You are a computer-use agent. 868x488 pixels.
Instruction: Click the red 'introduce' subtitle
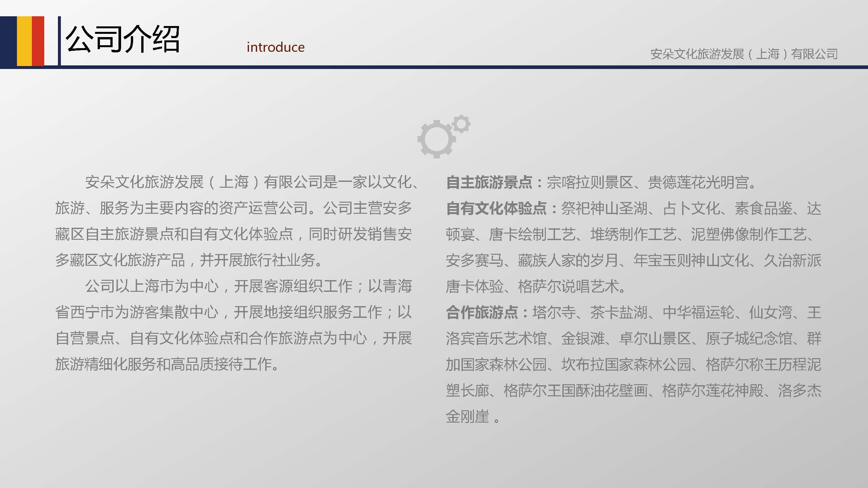pyautogui.click(x=275, y=47)
